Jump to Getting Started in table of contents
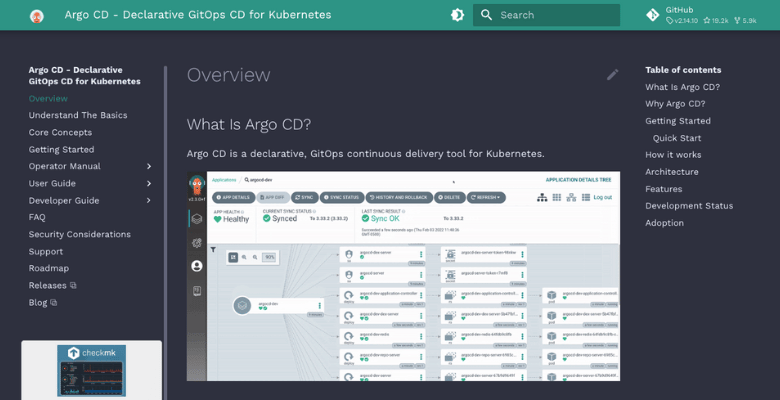Viewport: 780px width, 400px height. click(678, 121)
